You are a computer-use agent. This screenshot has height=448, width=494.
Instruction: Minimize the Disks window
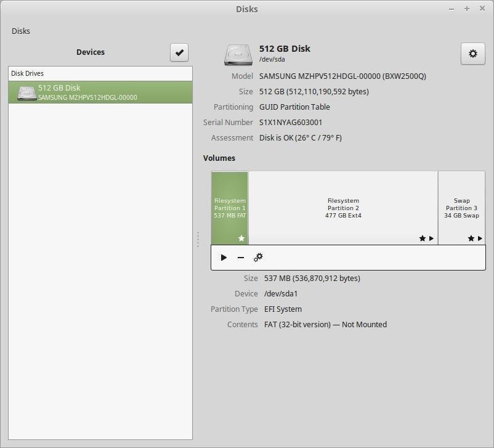coord(451,9)
